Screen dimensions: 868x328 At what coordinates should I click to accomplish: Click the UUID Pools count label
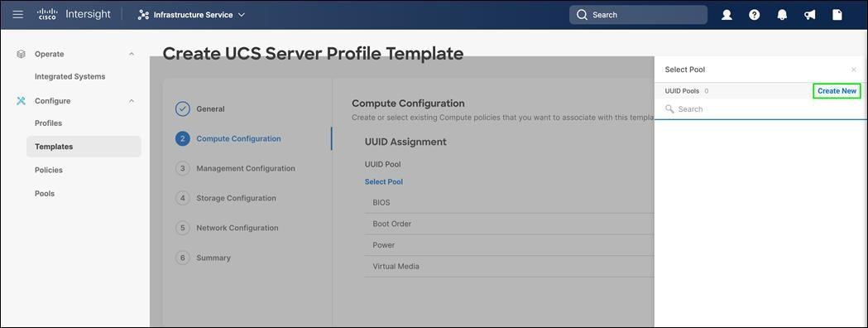click(x=687, y=91)
